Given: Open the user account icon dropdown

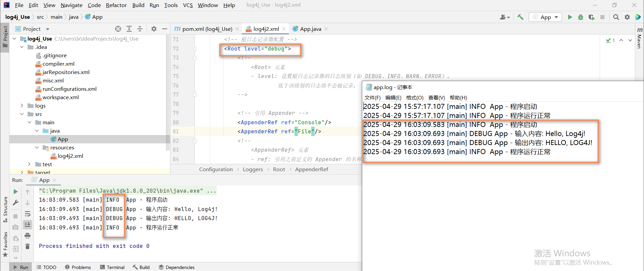Looking at the screenshot, I should click(x=504, y=17).
